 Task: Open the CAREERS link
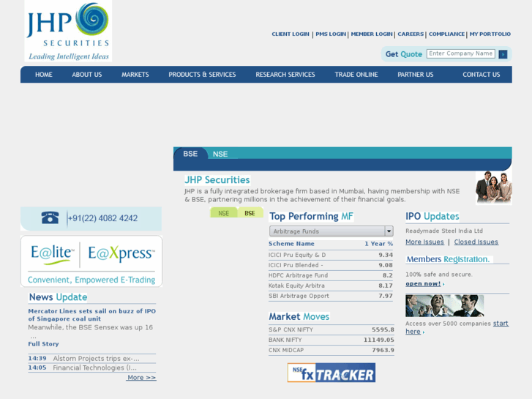pos(411,34)
